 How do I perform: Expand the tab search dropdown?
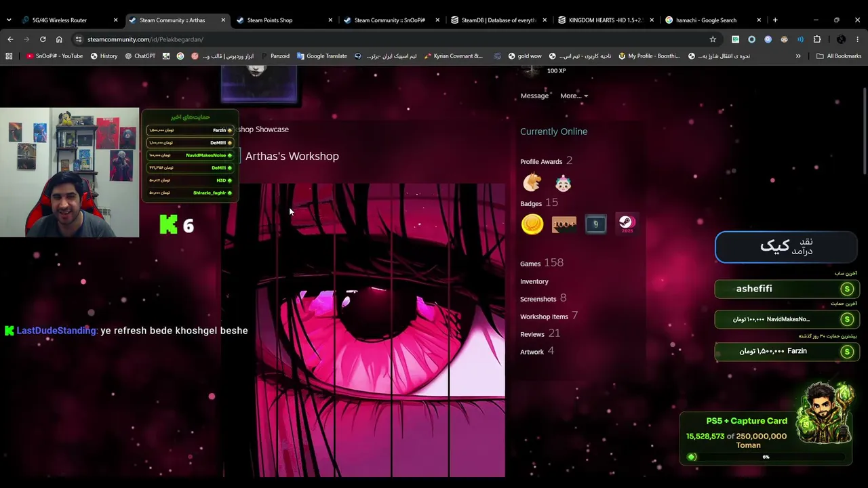tap(9, 20)
